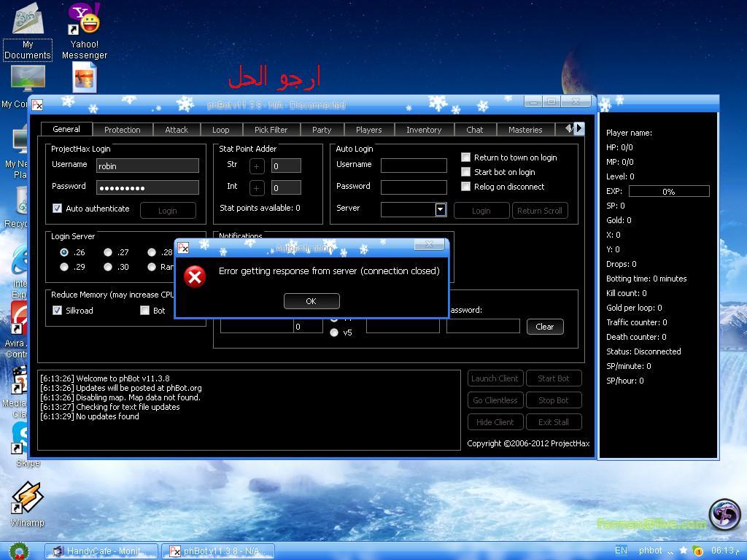Open the Loop tab

[220, 130]
